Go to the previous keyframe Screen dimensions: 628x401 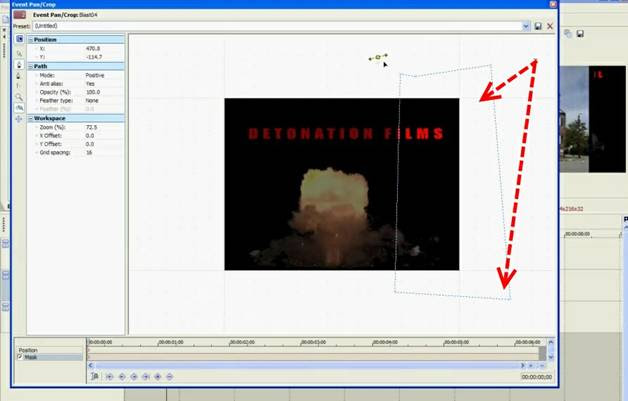[x=122, y=377]
